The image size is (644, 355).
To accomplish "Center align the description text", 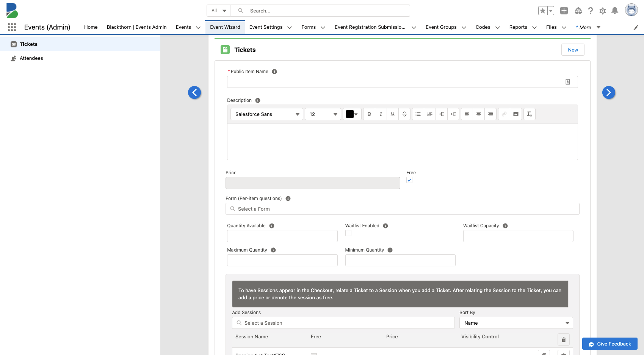I will (x=479, y=114).
